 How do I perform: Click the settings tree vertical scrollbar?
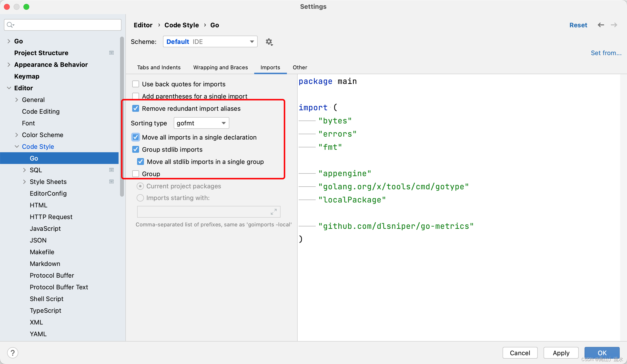pyautogui.click(x=122, y=117)
